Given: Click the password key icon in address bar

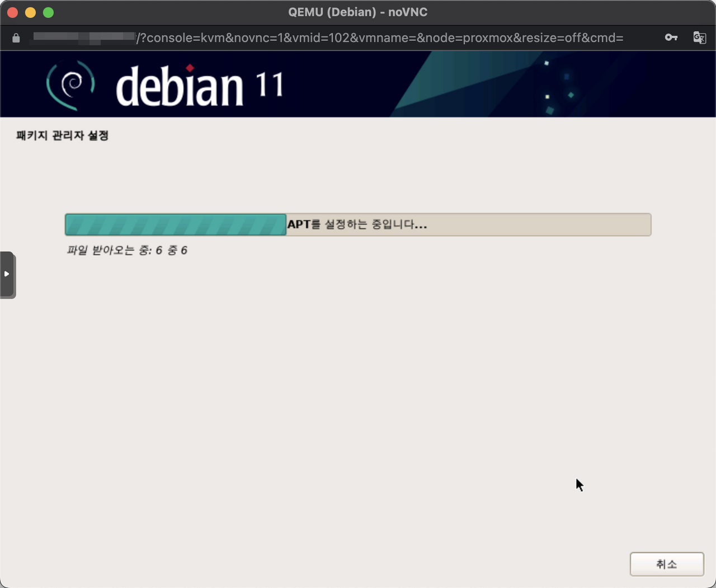Looking at the screenshot, I should (x=671, y=37).
